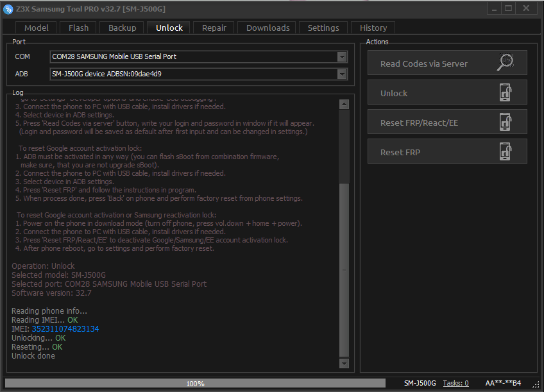Click the log scrollbar up arrow
The width and height of the screenshot is (544, 392).
point(344,104)
